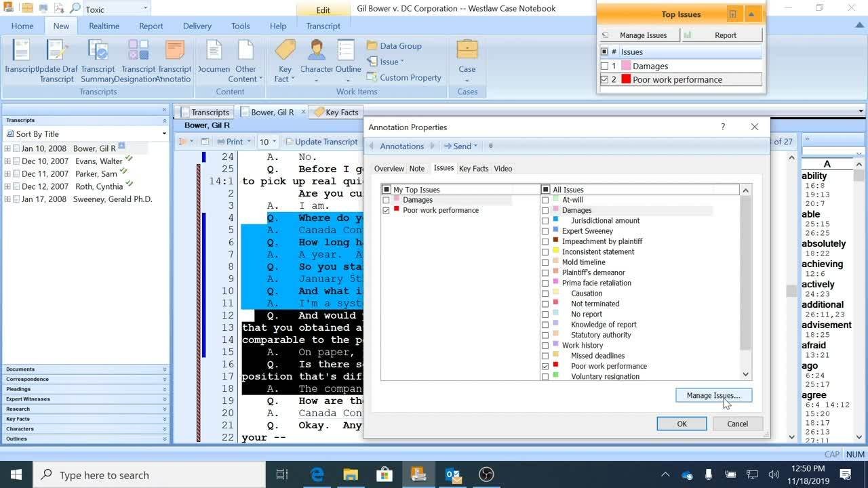Screen dimensions: 868x488
Task: Click the Data Group folder icon
Action: pos(372,46)
